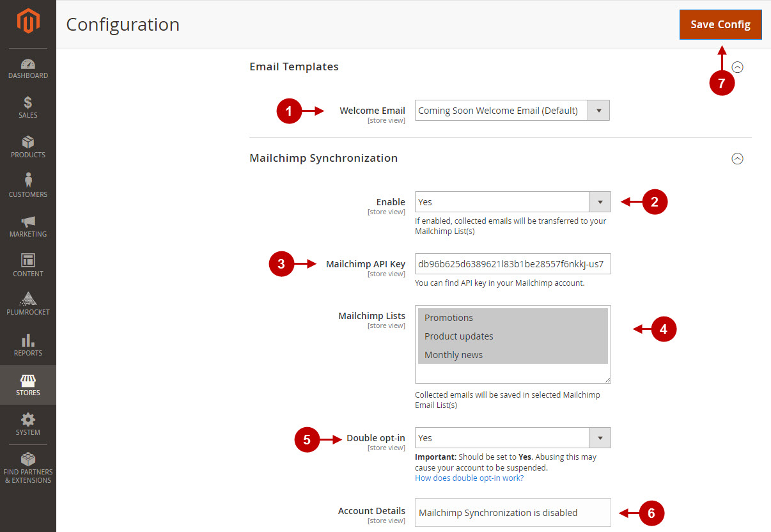Open the System gear icon
Screen dimensions: 771x532
(28, 419)
